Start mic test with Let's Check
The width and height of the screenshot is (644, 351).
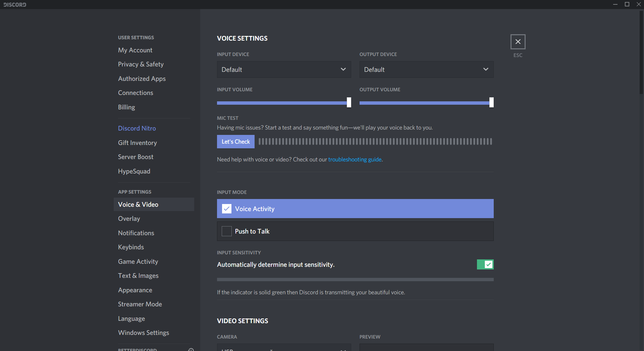click(x=236, y=142)
